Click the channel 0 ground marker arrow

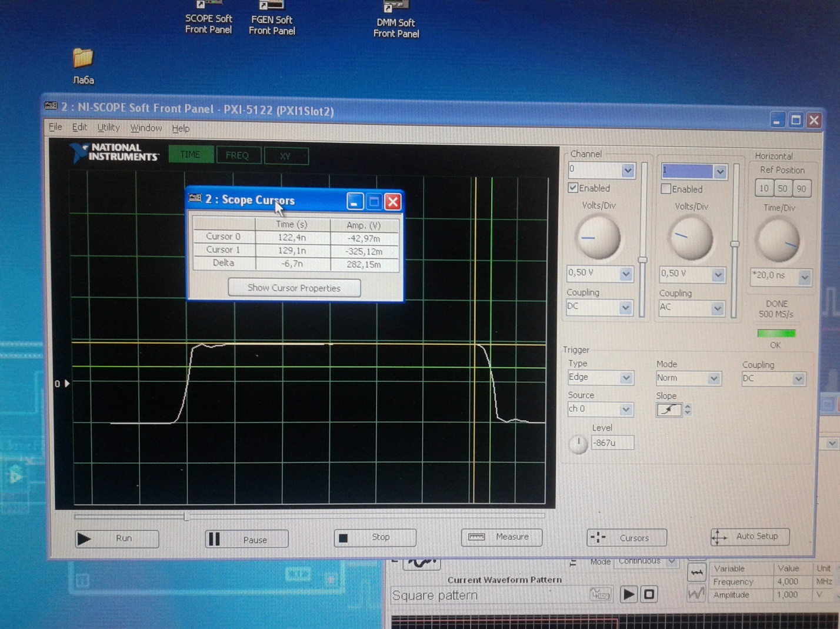click(x=66, y=384)
